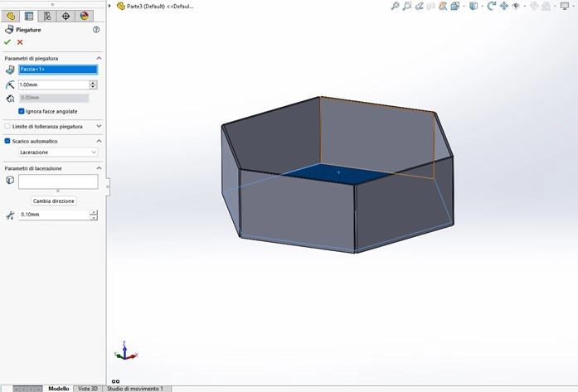The image size is (578, 392).
Task: Open the DimXpertManager crosshair tab
Action: point(66,16)
